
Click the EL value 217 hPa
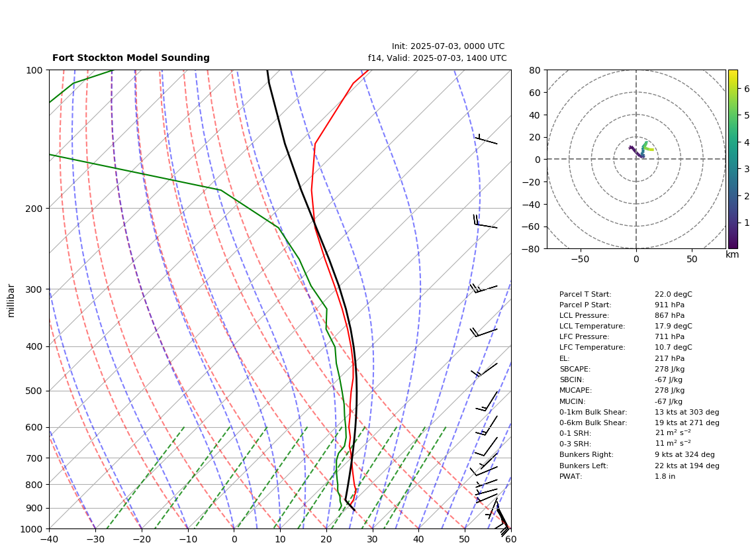(x=669, y=358)
